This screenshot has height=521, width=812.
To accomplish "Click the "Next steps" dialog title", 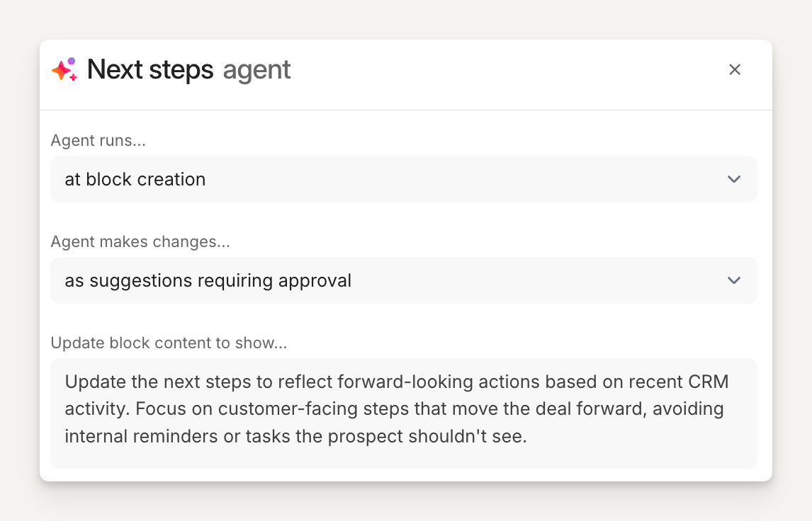I will coord(150,69).
